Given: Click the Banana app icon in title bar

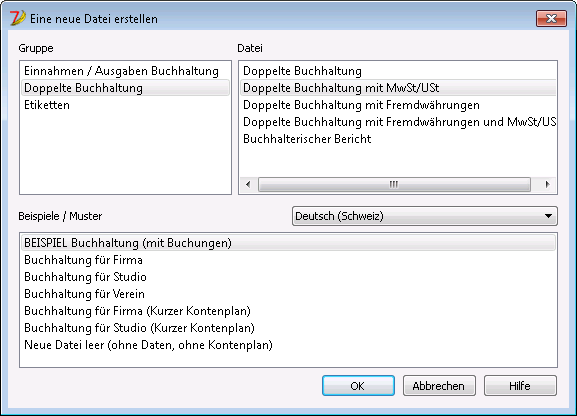Looking at the screenshot, I should [17, 18].
